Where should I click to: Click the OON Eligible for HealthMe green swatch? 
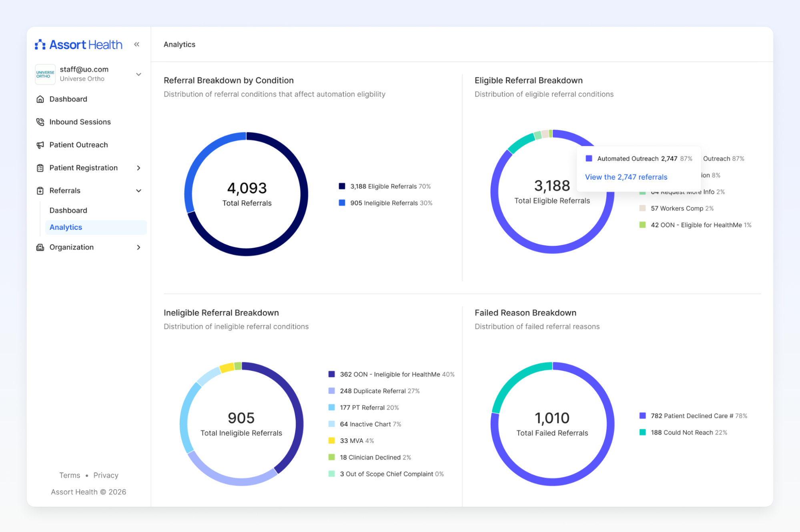pos(642,225)
